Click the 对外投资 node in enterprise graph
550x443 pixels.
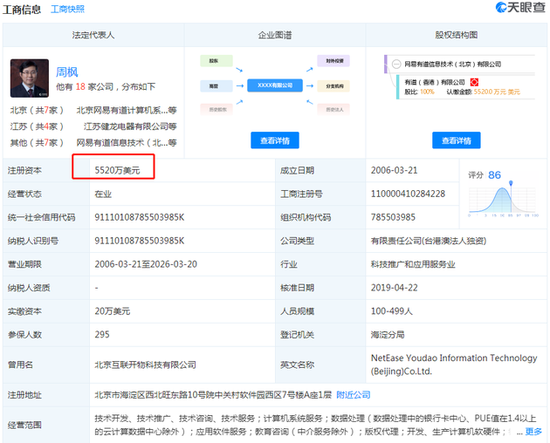pyautogui.click(x=333, y=61)
